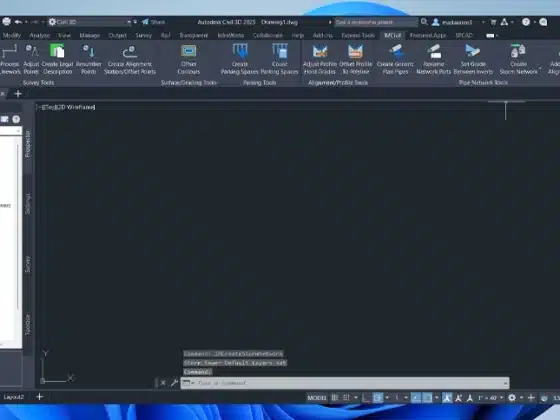Toggle isometric drafting
The image size is (560, 420).
pos(397,398)
